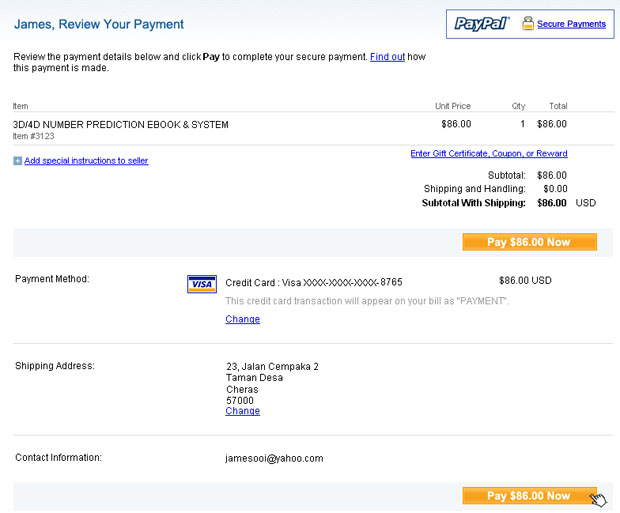620x513 pixels.
Task: Click the Visa card icon
Action: (x=202, y=284)
